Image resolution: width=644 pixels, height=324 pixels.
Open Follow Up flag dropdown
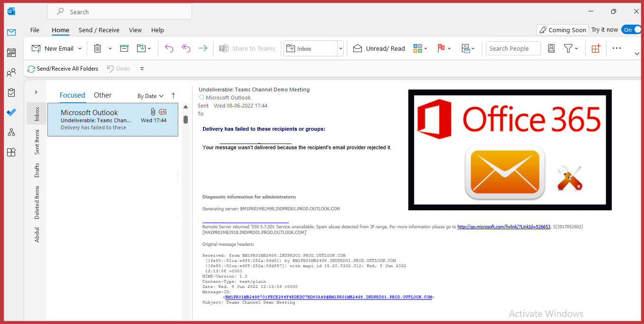(444, 48)
